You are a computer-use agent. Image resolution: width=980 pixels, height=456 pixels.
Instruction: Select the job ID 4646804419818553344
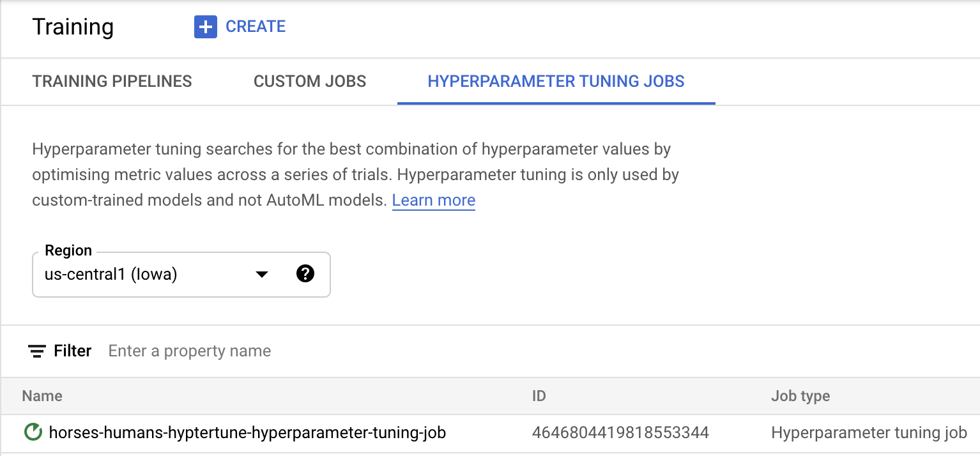(620, 432)
